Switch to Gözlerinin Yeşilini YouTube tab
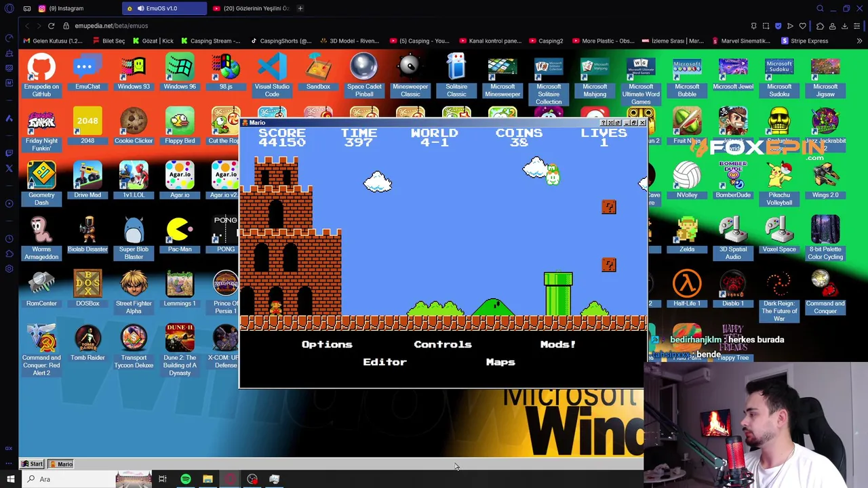The image size is (868, 488). [251, 8]
